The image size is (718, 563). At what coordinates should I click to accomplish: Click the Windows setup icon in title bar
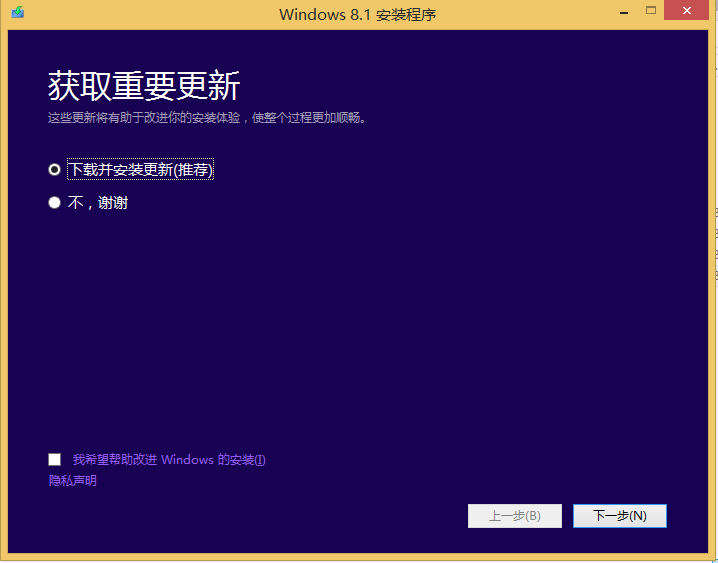tap(17, 12)
